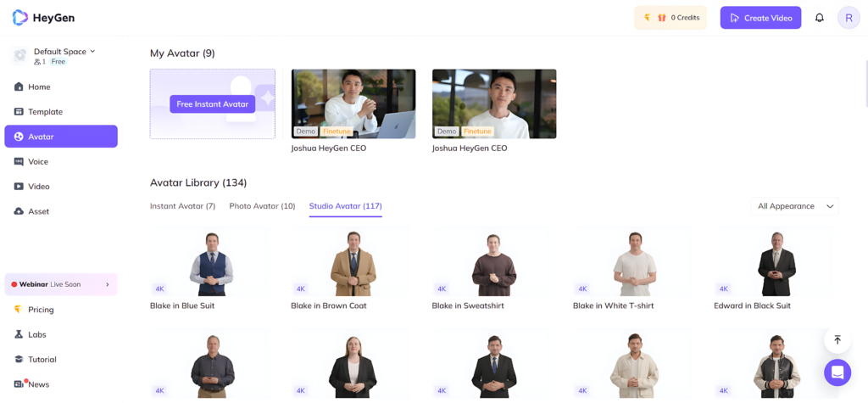Click the Free Instant Avatar button
This screenshot has width=868, height=403.
click(x=213, y=104)
